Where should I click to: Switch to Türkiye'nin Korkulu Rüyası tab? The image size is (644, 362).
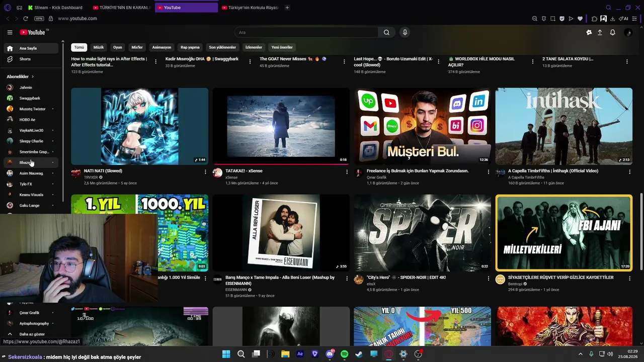click(x=250, y=8)
